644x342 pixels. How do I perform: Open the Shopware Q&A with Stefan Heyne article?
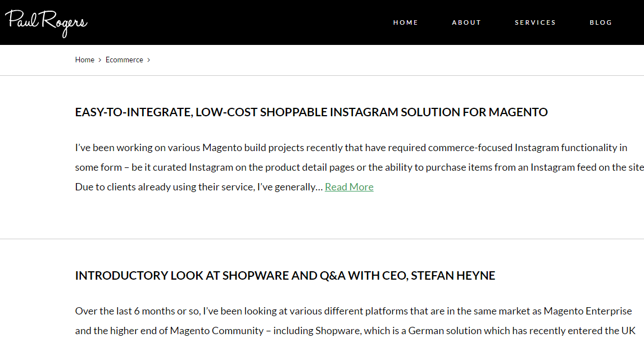(x=285, y=276)
